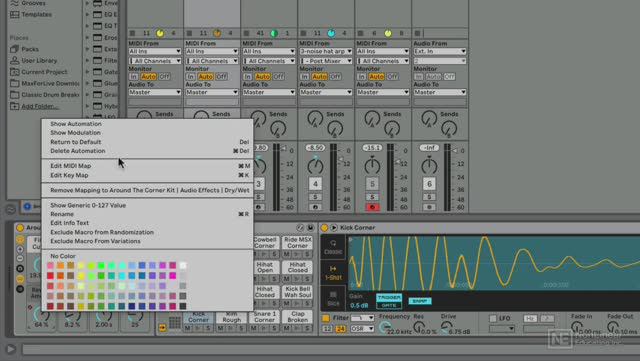Enable the LFO checkbox in Simpler
Viewport: 640px width, 361px height.
493,318
